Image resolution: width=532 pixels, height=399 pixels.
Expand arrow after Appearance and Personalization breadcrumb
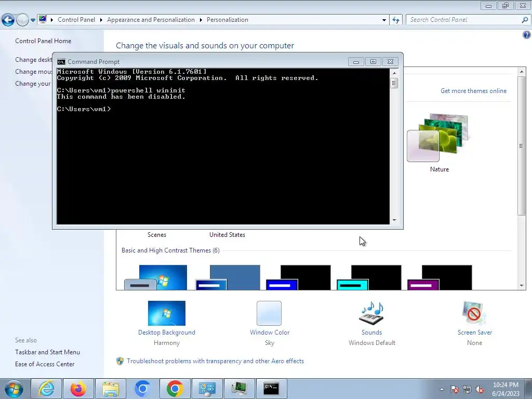point(201,20)
